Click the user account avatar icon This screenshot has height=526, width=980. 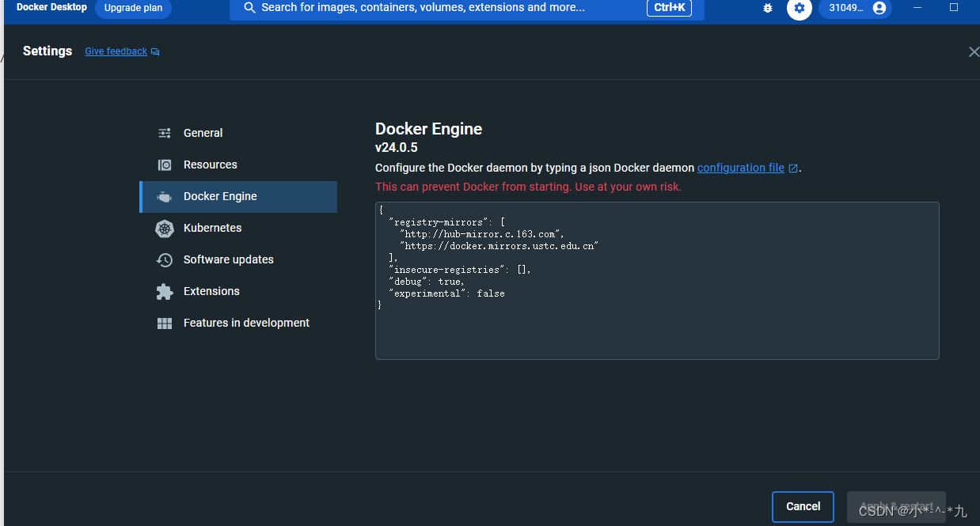pyautogui.click(x=879, y=8)
